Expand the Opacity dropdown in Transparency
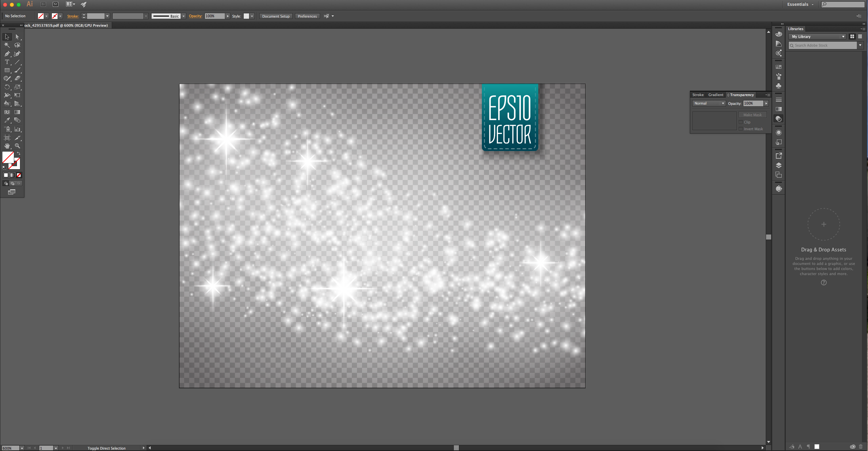The image size is (868, 451). pyautogui.click(x=766, y=103)
